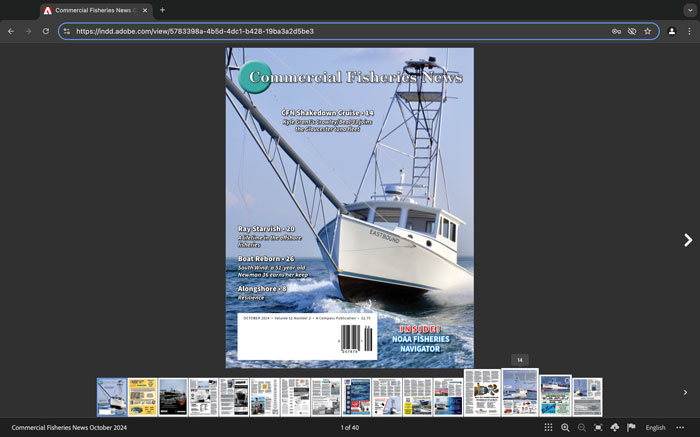This screenshot has width=700, height=437.
Task: Click the browser back arrow
Action: [11, 31]
